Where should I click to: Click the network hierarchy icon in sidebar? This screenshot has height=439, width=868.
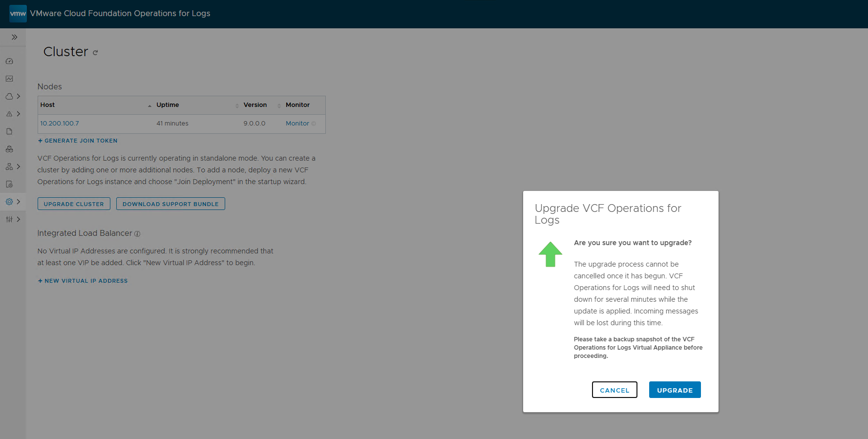pos(9,167)
